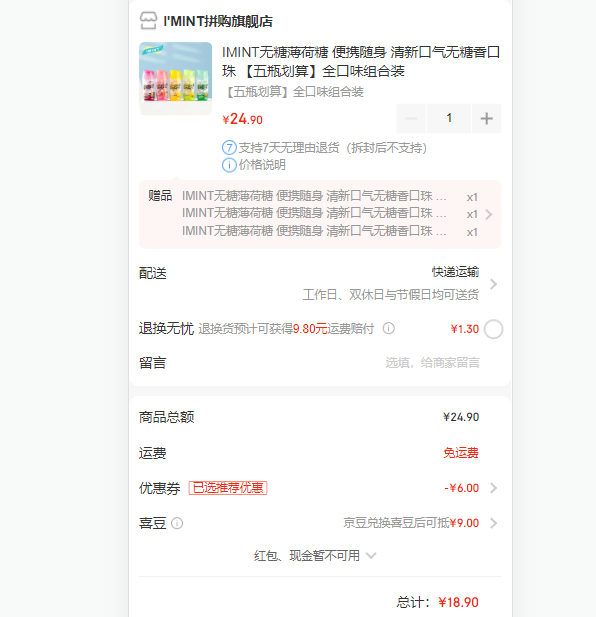596x617 pixels.
Task: Open the IMINT mint product thumbnail
Action: [x=175, y=78]
